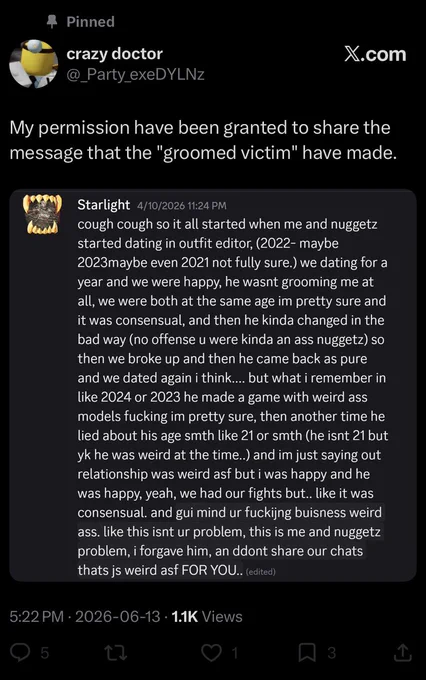
Task: Open the @_Party_exeDYLNz handle link
Action: pos(135,75)
